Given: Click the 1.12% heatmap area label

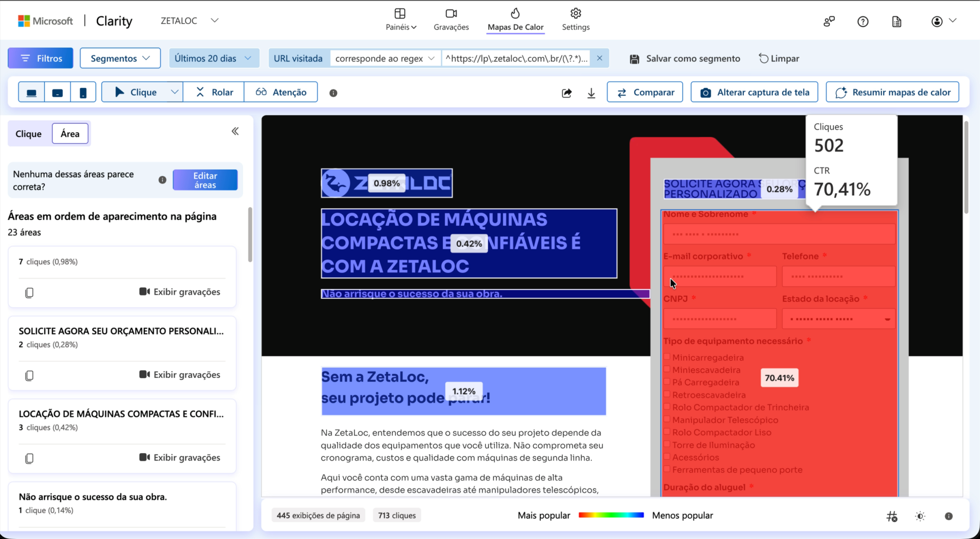Looking at the screenshot, I should 464,391.
